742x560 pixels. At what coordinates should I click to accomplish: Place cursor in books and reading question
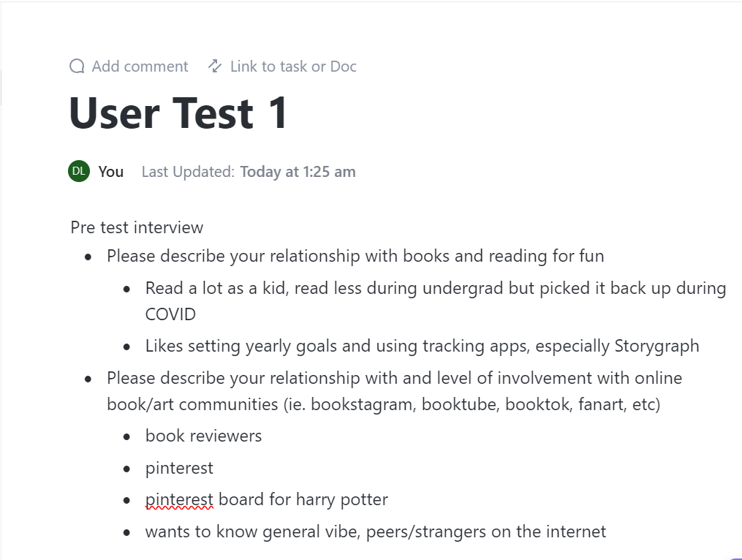[x=355, y=256]
